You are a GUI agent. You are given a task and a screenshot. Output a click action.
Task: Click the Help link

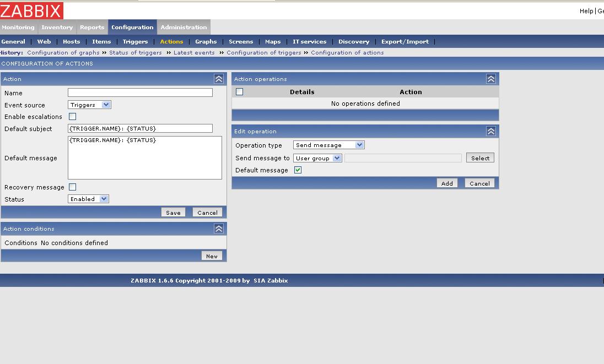click(586, 11)
